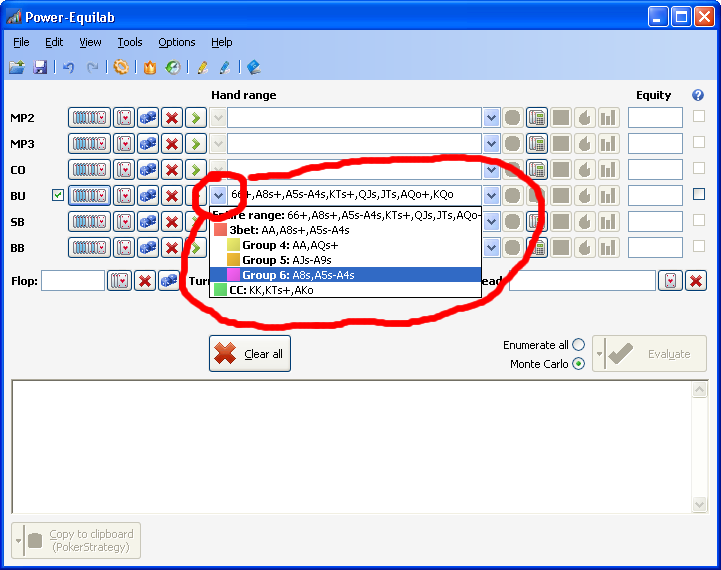721x570 pixels.
Task: Click into the Flop input field
Action: (73, 280)
